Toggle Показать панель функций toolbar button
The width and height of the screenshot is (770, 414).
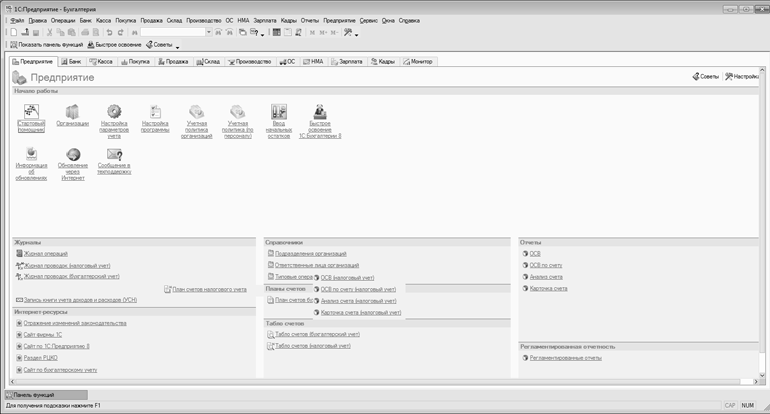pos(46,45)
